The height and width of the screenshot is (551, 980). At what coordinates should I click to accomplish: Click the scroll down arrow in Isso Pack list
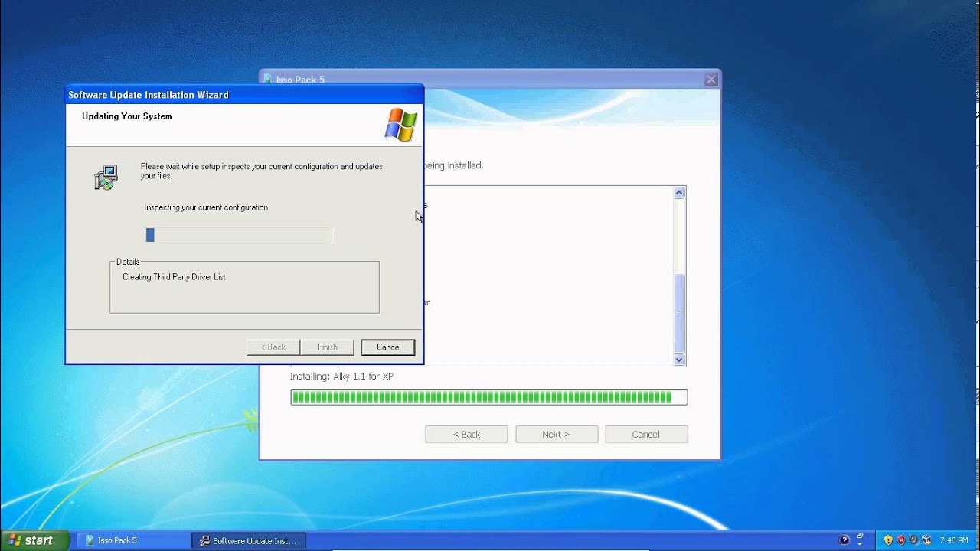[679, 360]
